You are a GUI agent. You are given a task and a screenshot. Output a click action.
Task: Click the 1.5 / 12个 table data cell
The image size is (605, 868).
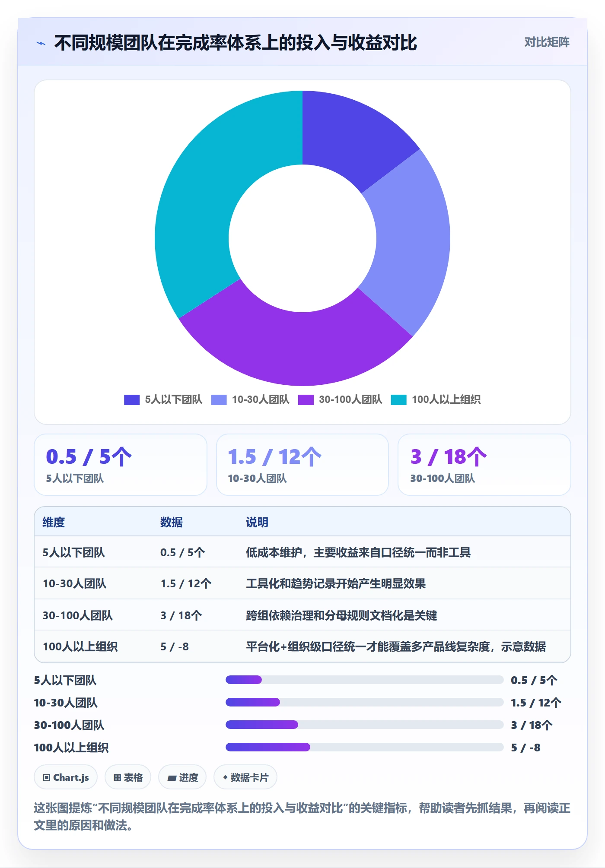(186, 583)
